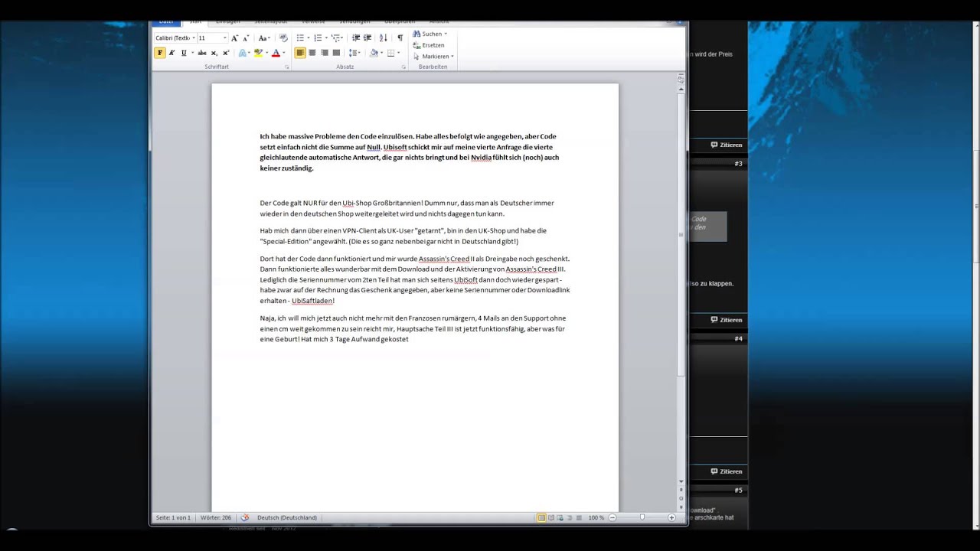Clear formatting with the eraser icon
The image size is (980, 551).
click(283, 37)
